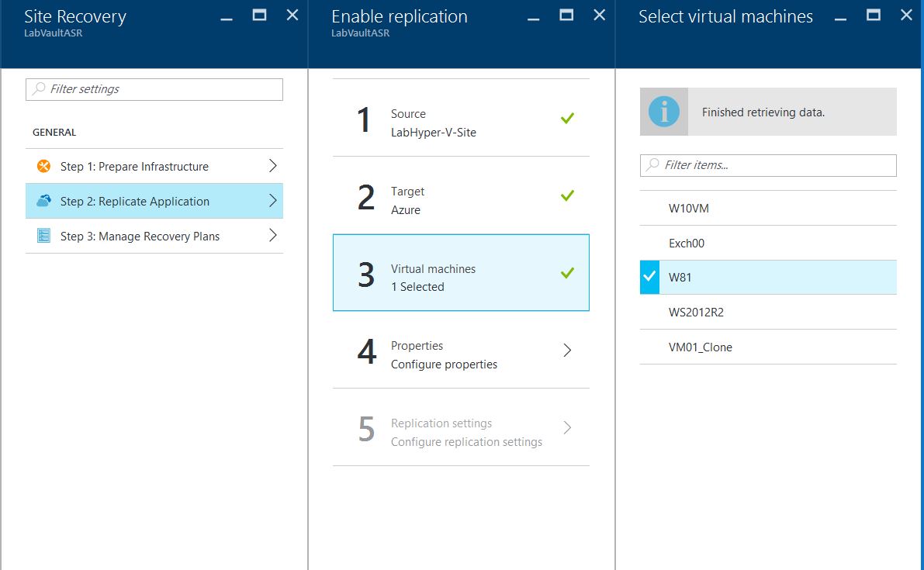Viewport: 924px width, 570px height.
Task: Maximize the Enable replication blade
Action: (567, 15)
